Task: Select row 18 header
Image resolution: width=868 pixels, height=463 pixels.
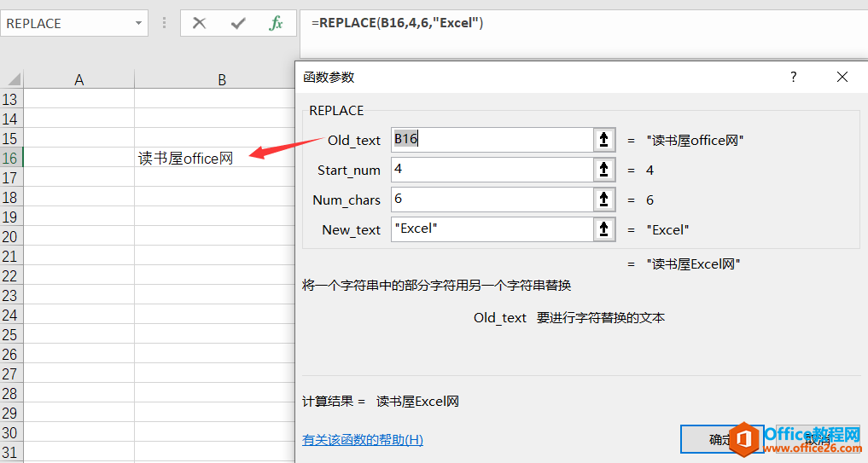Action: tap(11, 197)
